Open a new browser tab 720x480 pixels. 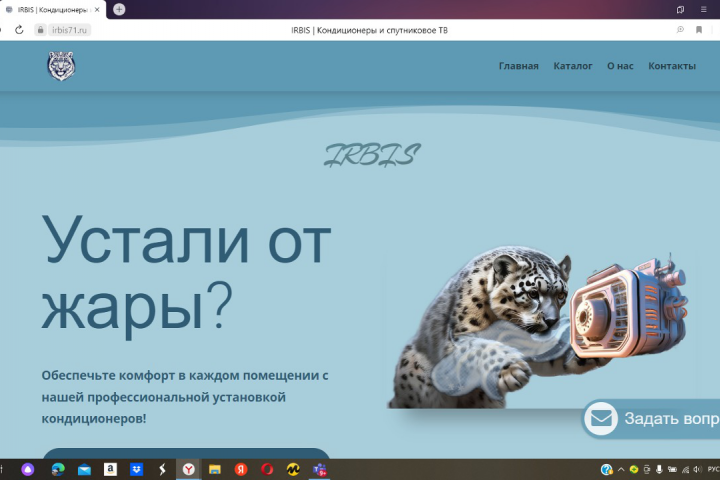(x=119, y=9)
